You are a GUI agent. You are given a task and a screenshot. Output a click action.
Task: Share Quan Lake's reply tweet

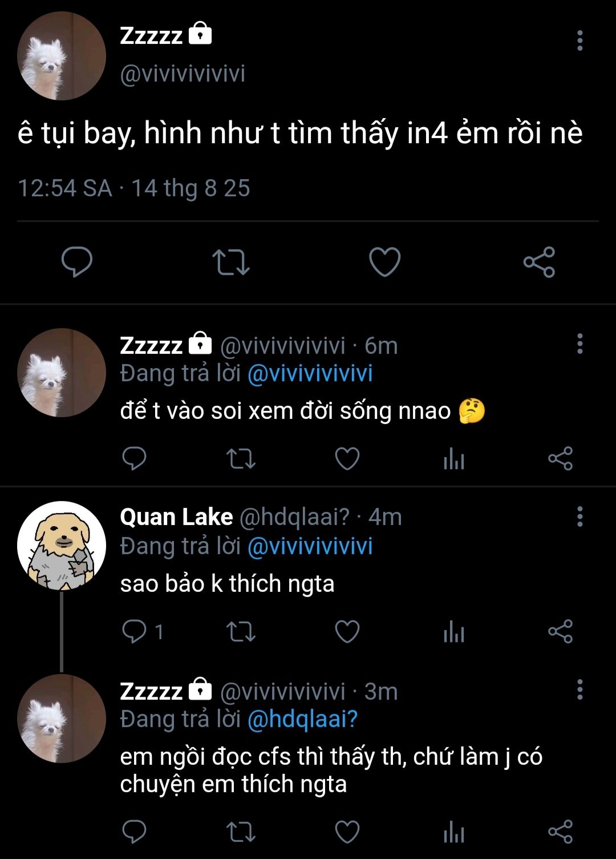(x=560, y=632)
